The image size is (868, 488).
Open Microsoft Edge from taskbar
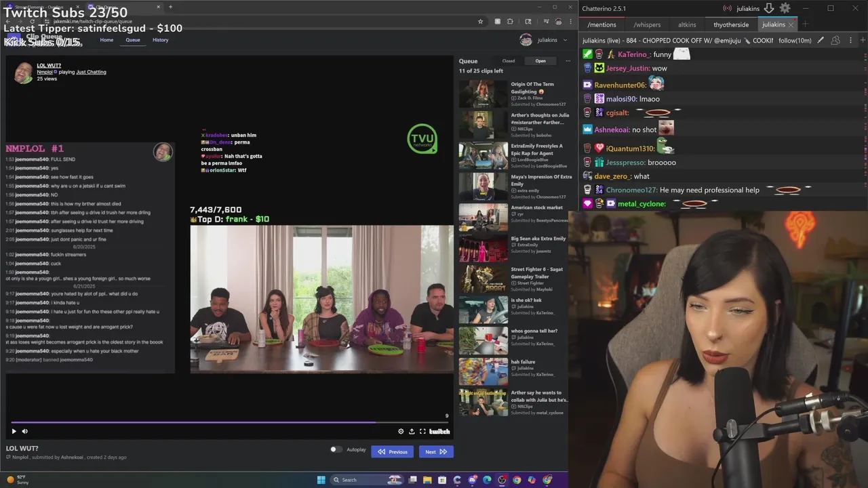point(487,480)
